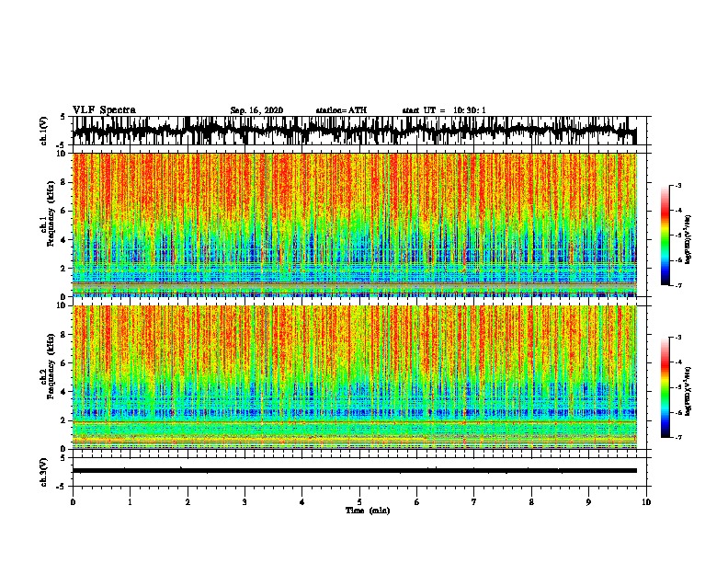Click time axis tick label "6"
Viewport: 728px width, 563px height.
[x=417, y=502]
